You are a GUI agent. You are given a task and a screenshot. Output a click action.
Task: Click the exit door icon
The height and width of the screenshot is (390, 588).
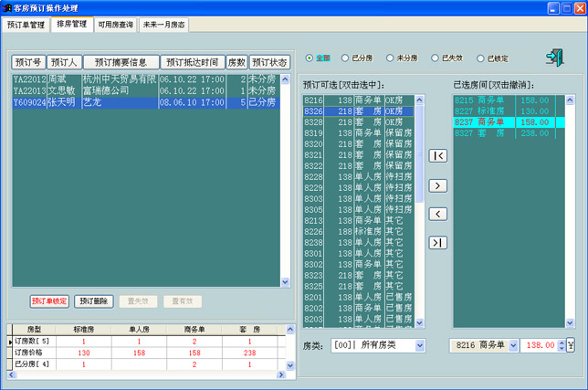click(555, 57)
